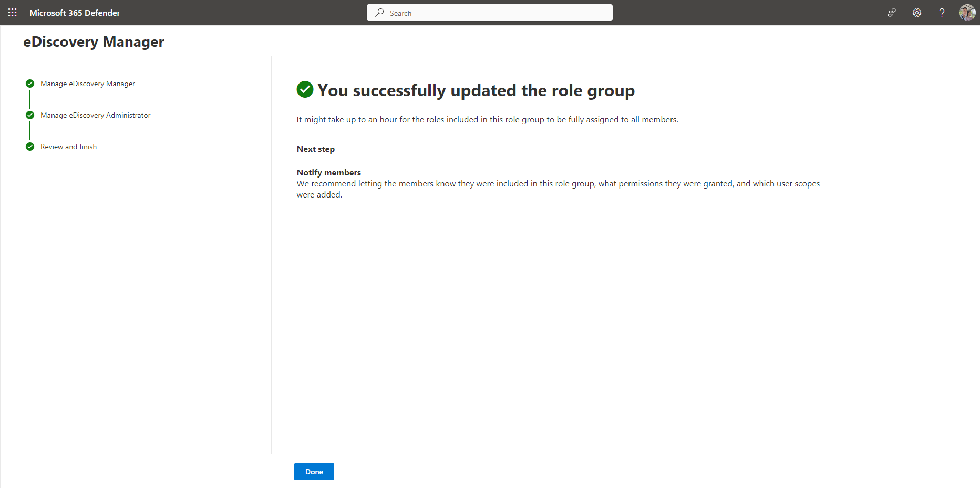
Task: Click the Microsoft 365 Defender title
Action: coord(75,13)
